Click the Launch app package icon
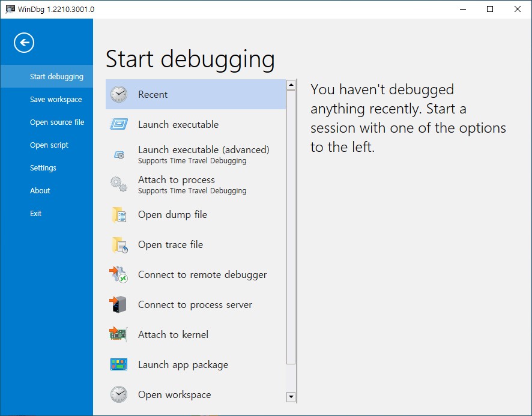The width and height of the screenshot is (532, 416). point(119,364)
